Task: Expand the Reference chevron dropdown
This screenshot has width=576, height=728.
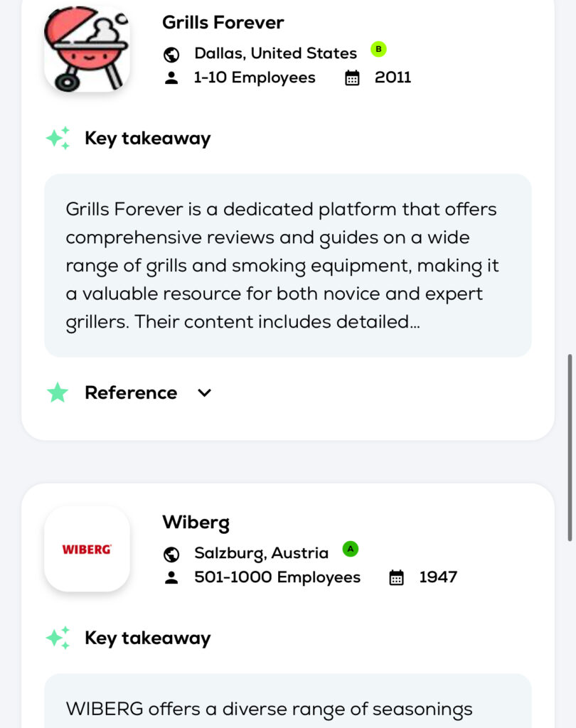Action: coord(205,392)
